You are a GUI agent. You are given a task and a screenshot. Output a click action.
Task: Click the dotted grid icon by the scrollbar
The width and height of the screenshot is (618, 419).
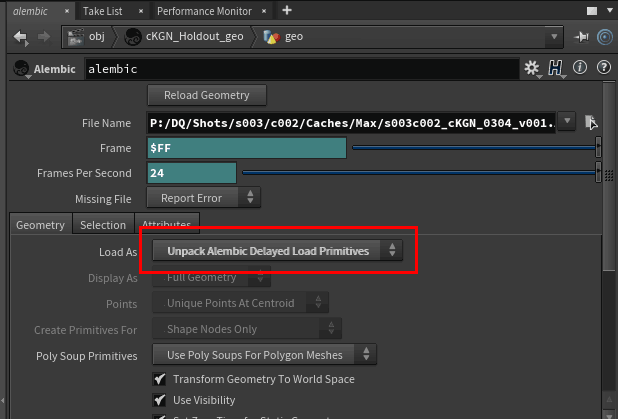pos(609,175)
